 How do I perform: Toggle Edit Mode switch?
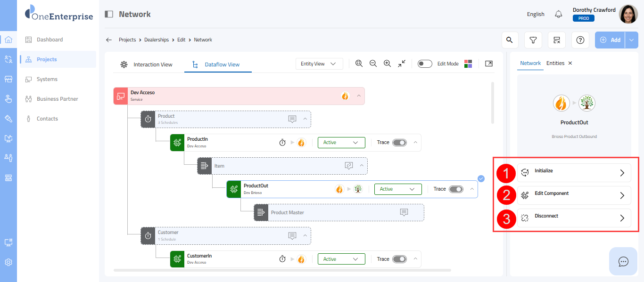pos(425,64)
